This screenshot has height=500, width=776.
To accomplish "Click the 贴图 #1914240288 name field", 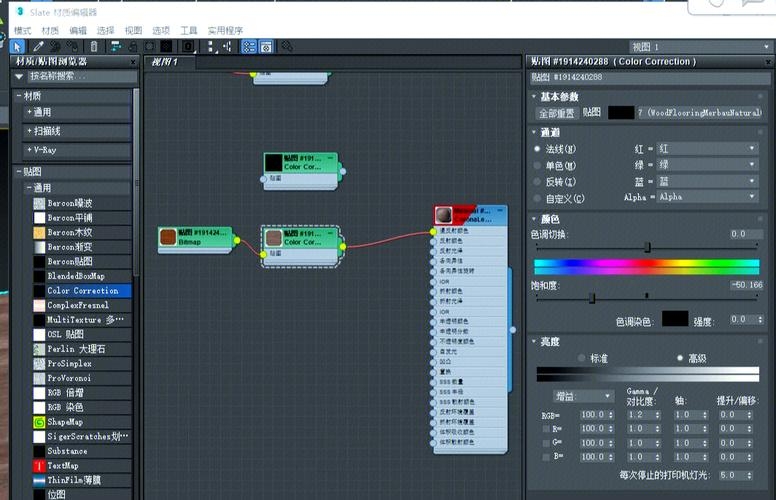I will click(x=650, y=78).
